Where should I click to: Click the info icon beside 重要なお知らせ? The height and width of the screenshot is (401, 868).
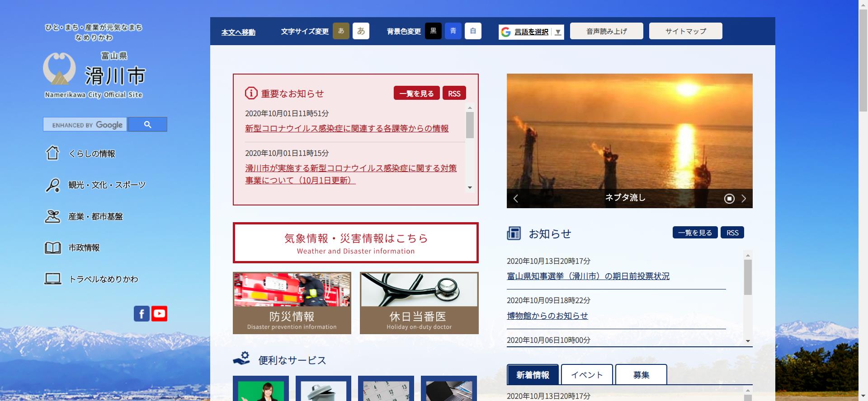(251, 93)
